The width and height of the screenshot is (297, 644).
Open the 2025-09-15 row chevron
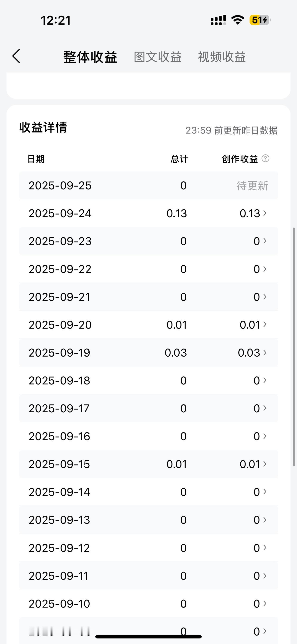pos(265,464)
